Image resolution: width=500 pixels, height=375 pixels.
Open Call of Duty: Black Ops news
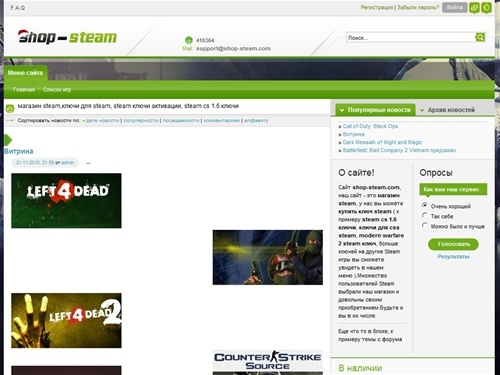click(370, 126)
